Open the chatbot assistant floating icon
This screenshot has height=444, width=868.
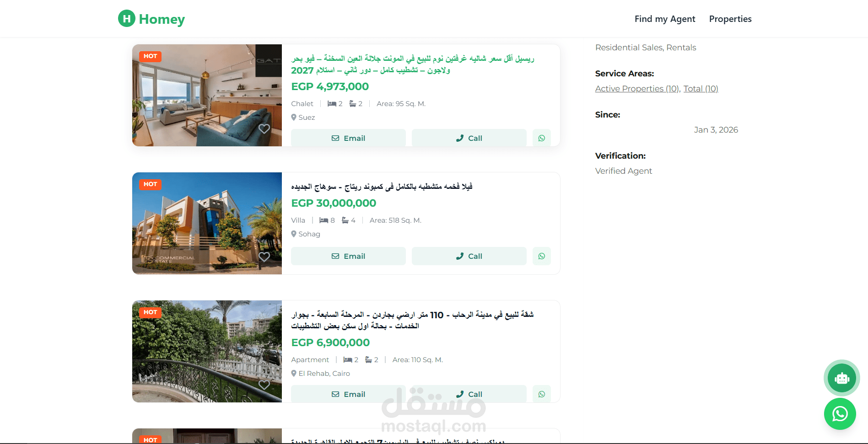pyautogui.click(x=842, y=378)
